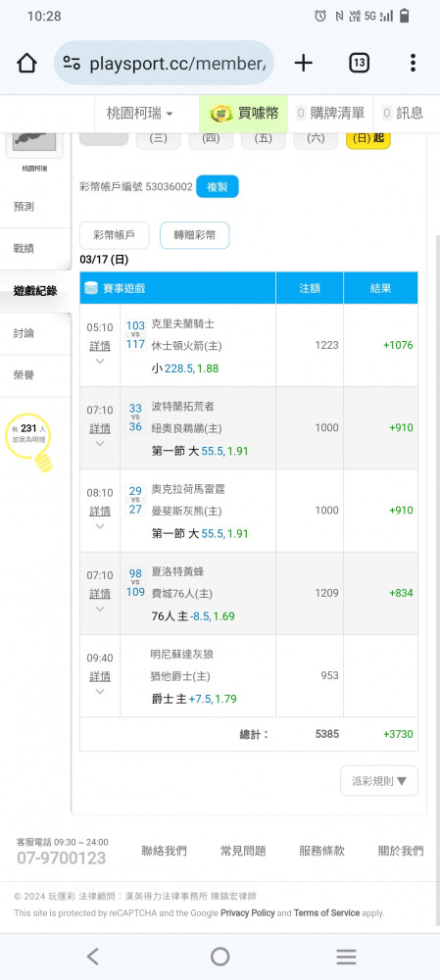Tap the playsport.cc address bar
Image resolution: width=440 pixels, height=980 pixels.
(164, 63)
